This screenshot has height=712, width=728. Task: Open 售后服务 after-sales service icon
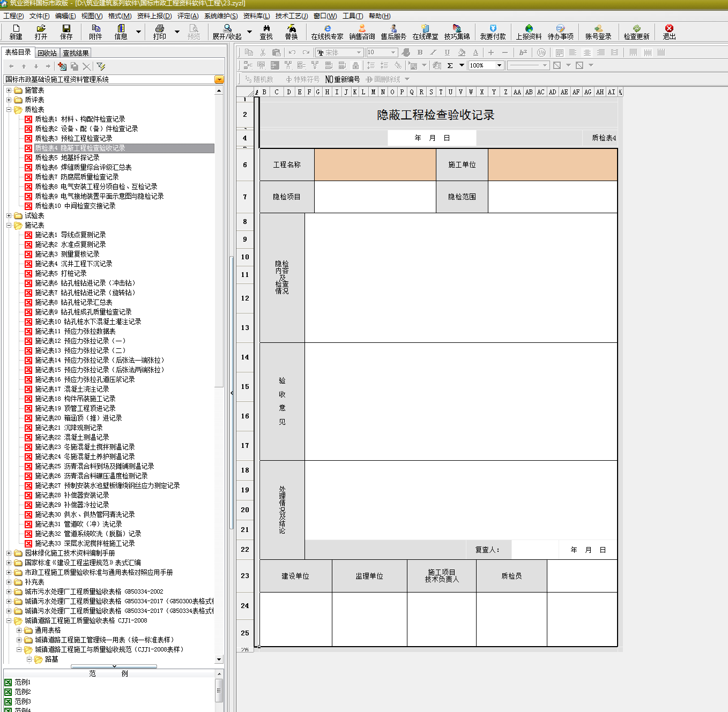pos(394,32)
